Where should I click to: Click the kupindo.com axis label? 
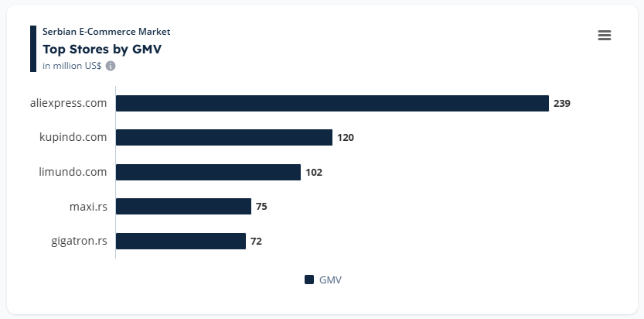point(73,138)
